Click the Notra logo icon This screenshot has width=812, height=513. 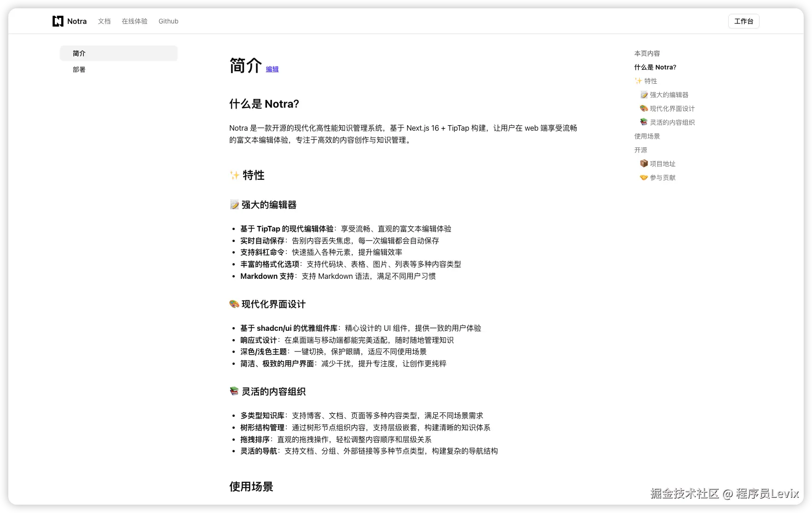(x=57, y=21)
